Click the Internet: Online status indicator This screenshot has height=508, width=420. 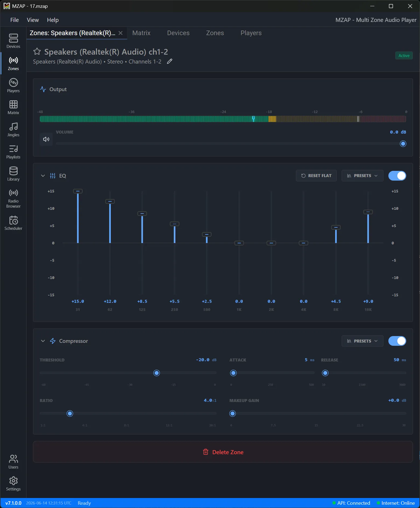point(396,503)
